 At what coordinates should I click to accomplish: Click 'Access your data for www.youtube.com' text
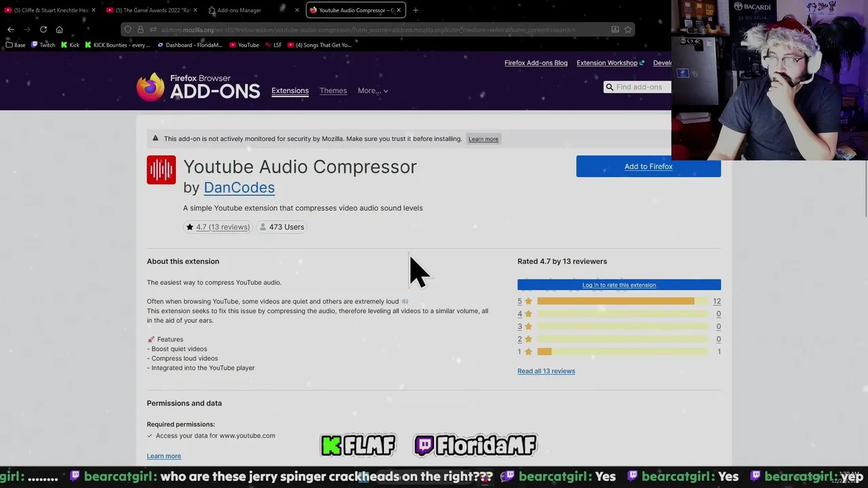tap(215, 436)
